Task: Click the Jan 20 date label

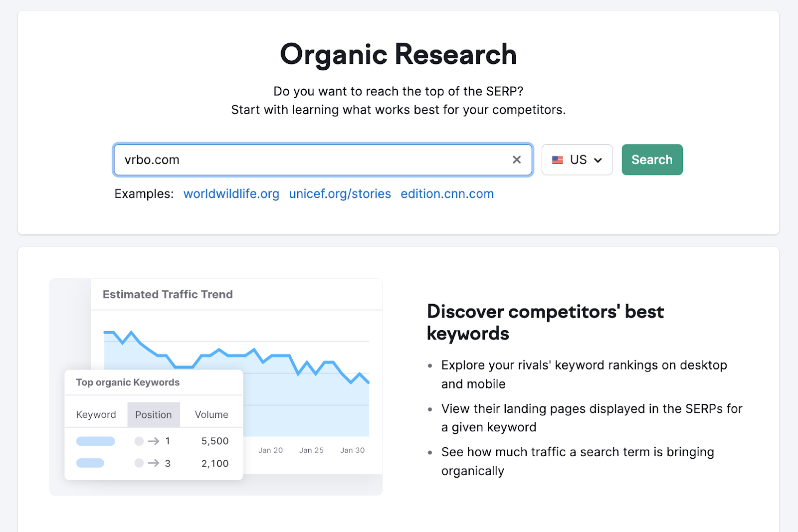Action: point(270,450)
